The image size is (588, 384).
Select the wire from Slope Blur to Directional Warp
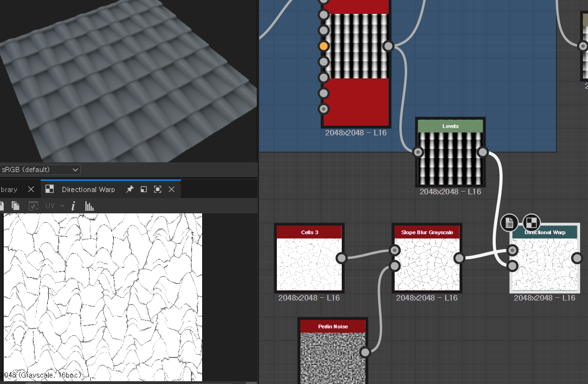(486, 254)
